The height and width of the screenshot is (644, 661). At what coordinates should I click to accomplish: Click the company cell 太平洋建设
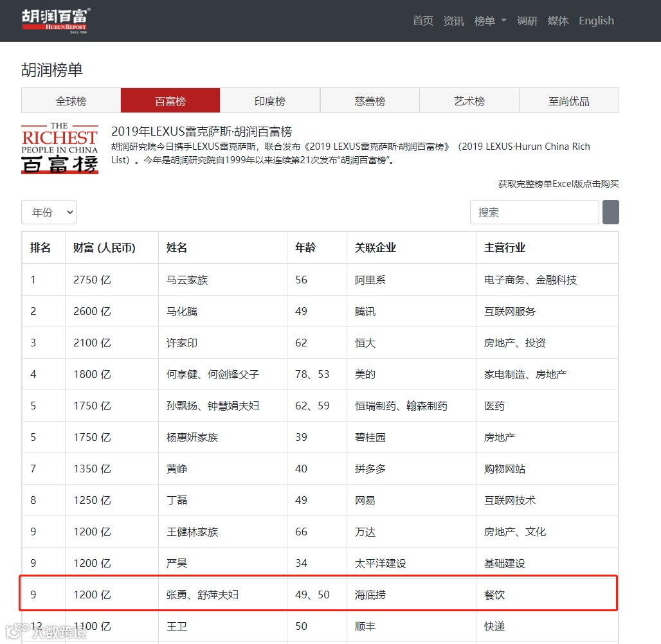click(x=380, y=563)
